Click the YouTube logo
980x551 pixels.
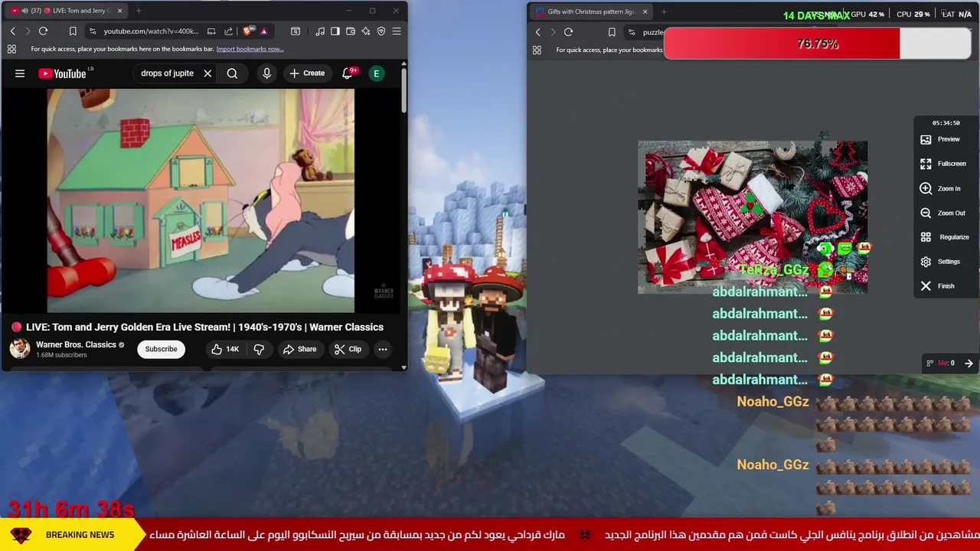click(63, 73)
